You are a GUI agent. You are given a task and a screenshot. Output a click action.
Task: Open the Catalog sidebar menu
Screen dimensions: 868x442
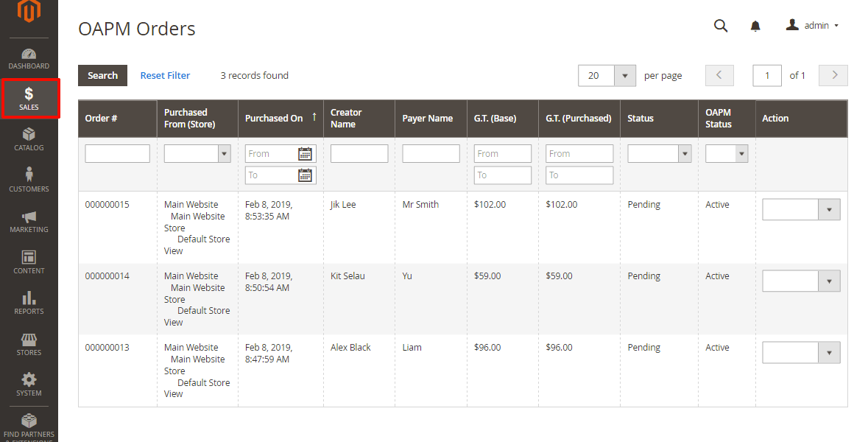29,139
